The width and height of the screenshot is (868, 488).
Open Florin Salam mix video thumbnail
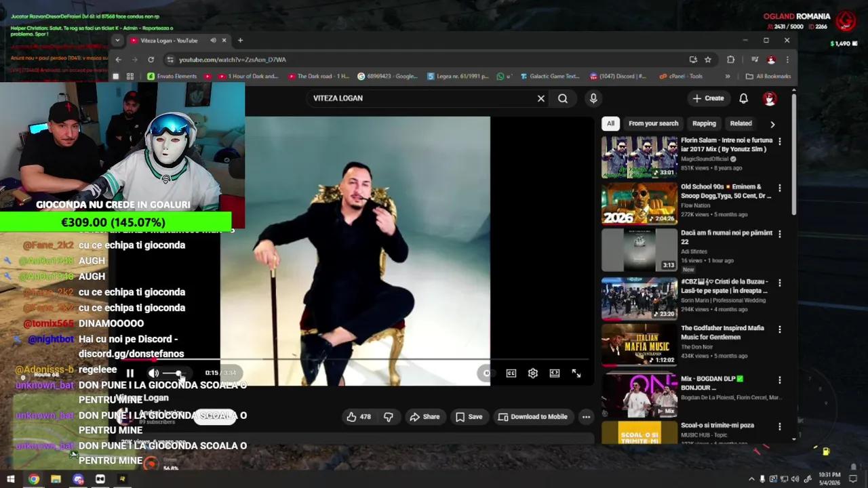639,157
